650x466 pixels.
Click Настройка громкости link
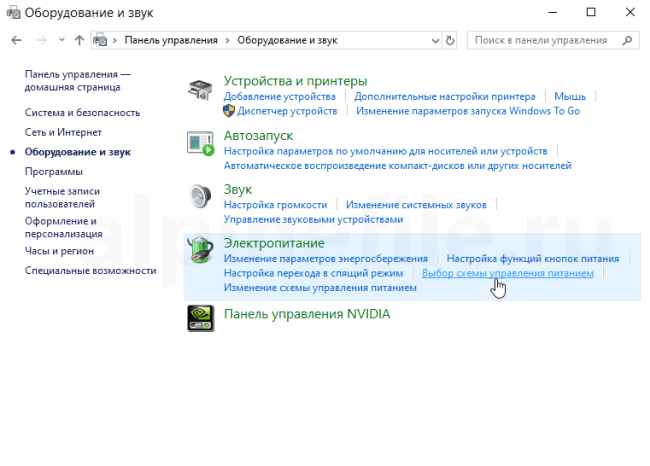[x=275, y=204]
